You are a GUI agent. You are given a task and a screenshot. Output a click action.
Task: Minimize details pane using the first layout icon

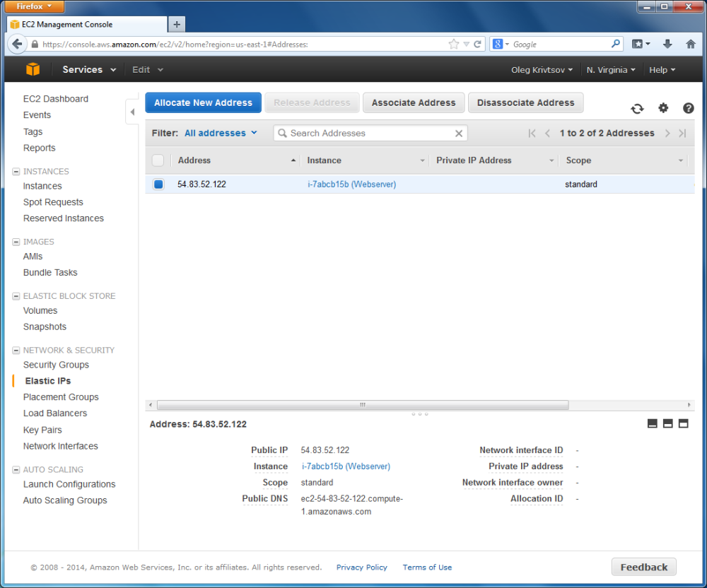652,423
